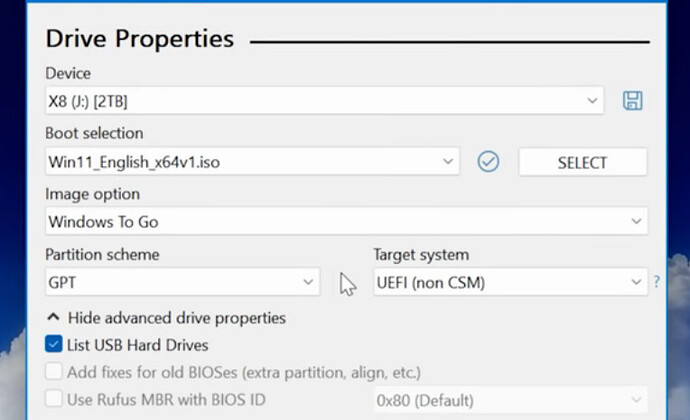Click the Target system field label
690x420 pixels.
(420, 255)
